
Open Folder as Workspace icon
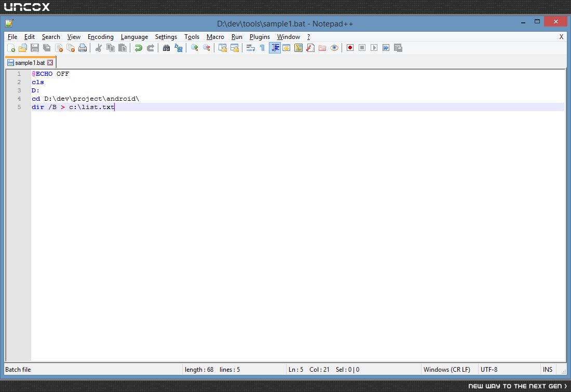[322, 48]
